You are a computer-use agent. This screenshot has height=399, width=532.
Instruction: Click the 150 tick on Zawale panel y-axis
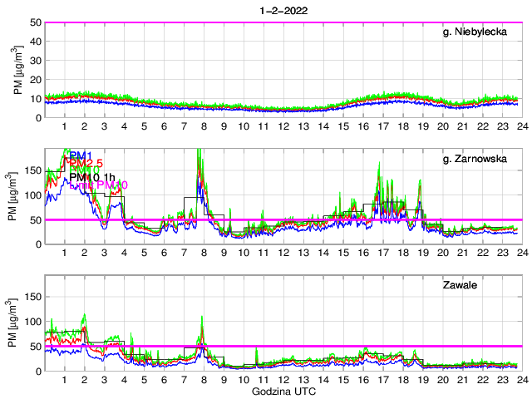click(32, 296)
